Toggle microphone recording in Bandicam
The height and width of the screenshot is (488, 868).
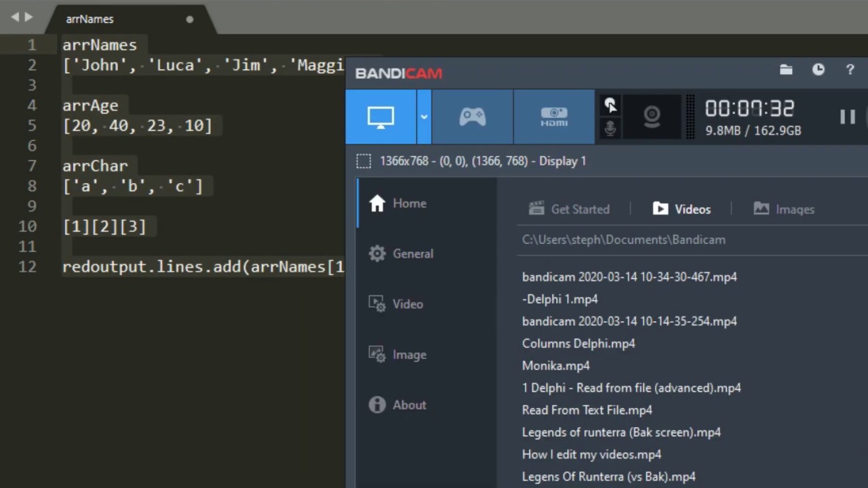coord(610,128)
